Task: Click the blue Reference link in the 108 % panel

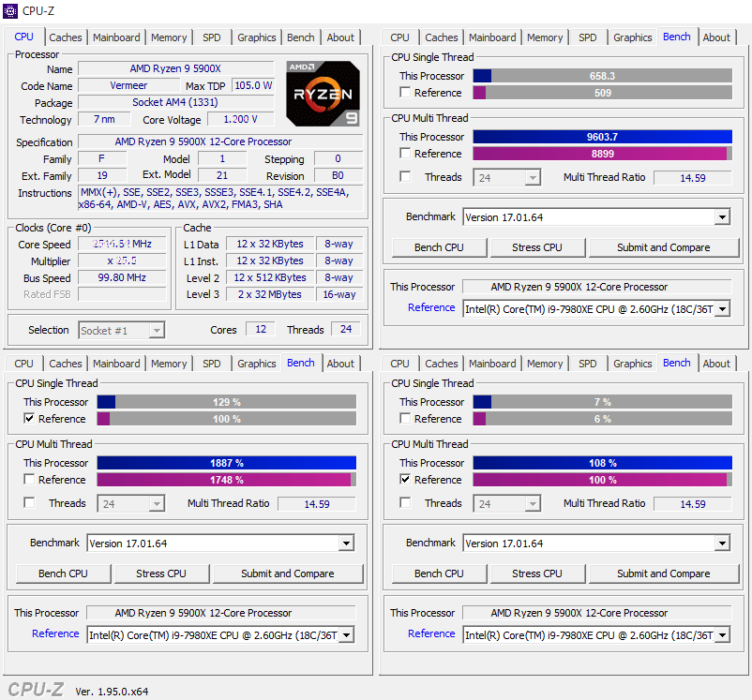Action: [431, 633]
